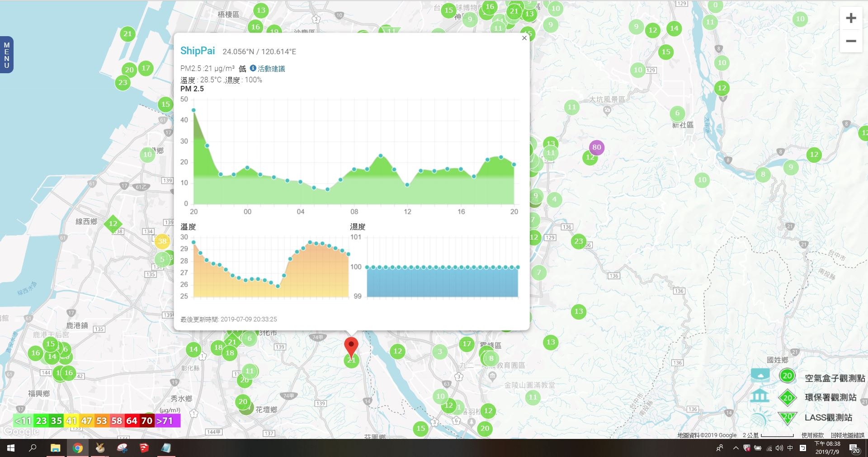Switch to Chrome in the taskbar

pos(78,448)
